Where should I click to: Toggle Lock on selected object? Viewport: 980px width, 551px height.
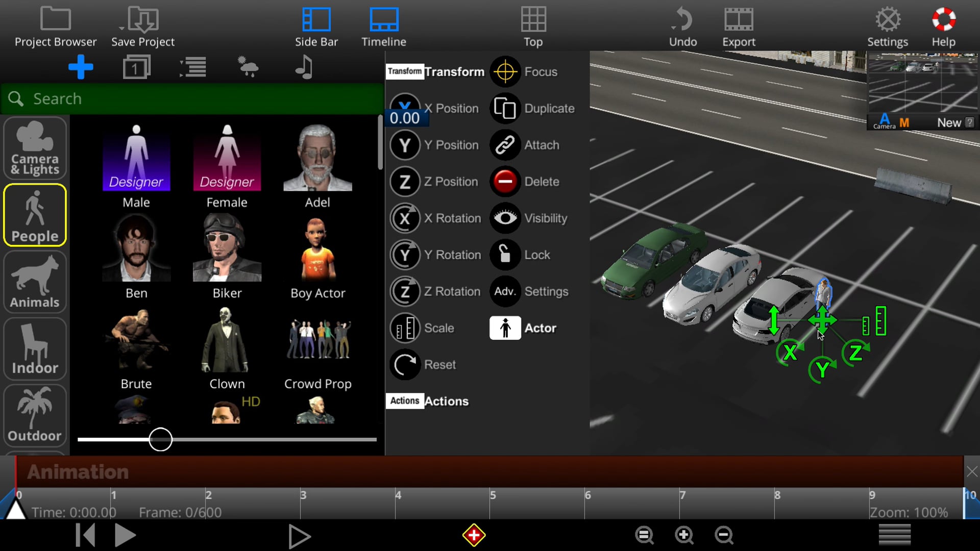point(505,254)
